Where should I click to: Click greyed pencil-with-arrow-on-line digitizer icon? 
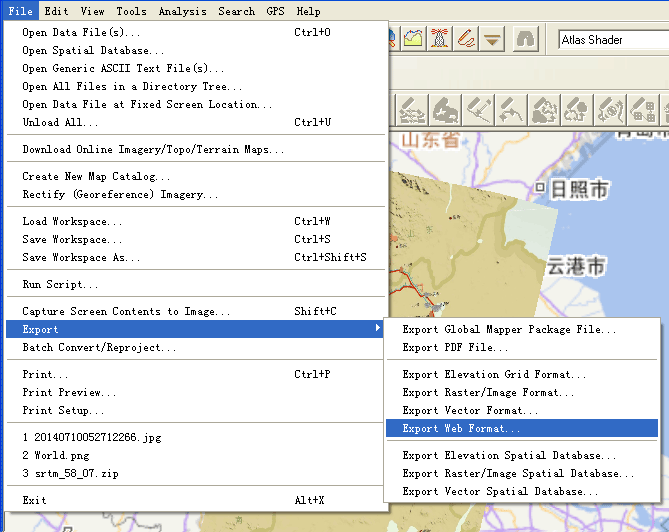[x=478, y=110]
